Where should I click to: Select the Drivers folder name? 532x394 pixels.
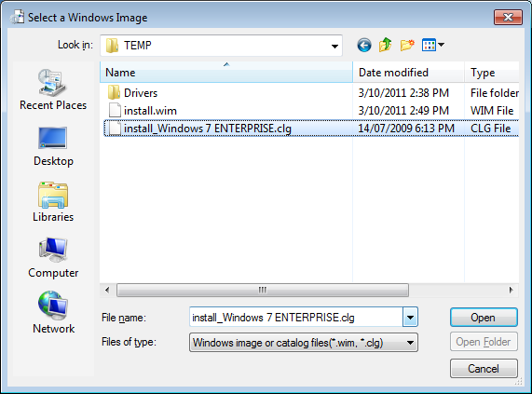(x=141, y=92)
